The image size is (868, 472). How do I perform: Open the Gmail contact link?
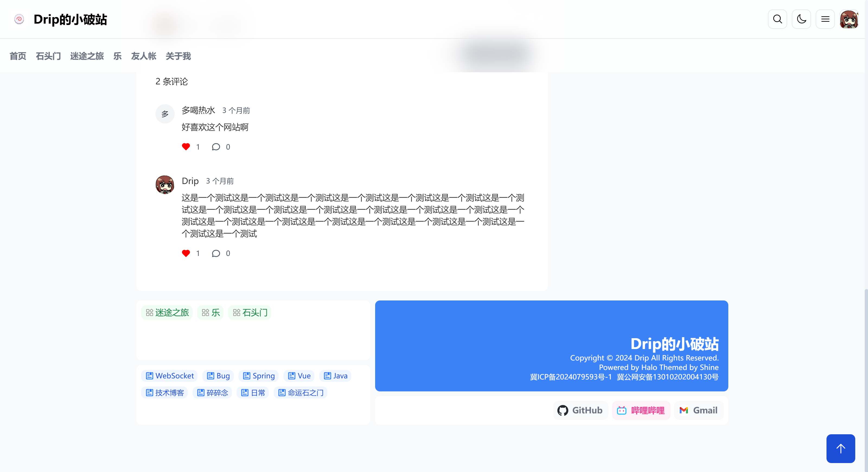(x=698, y=410)
